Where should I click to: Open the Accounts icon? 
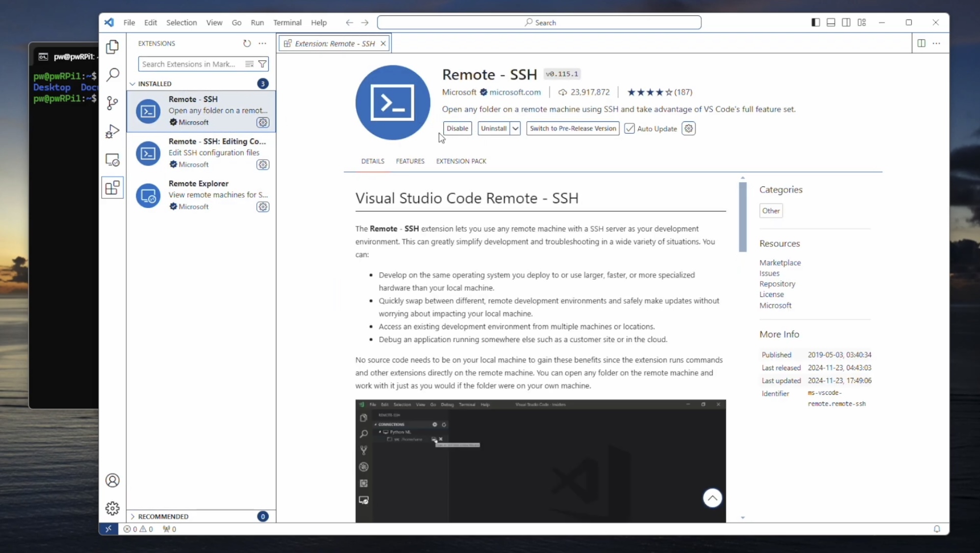click(x=113, y=480)
